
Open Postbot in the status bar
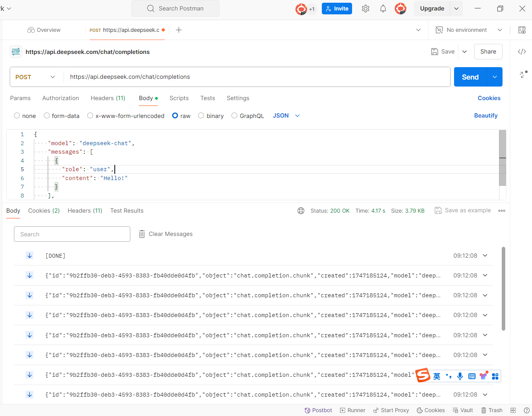tap(318, 410)
